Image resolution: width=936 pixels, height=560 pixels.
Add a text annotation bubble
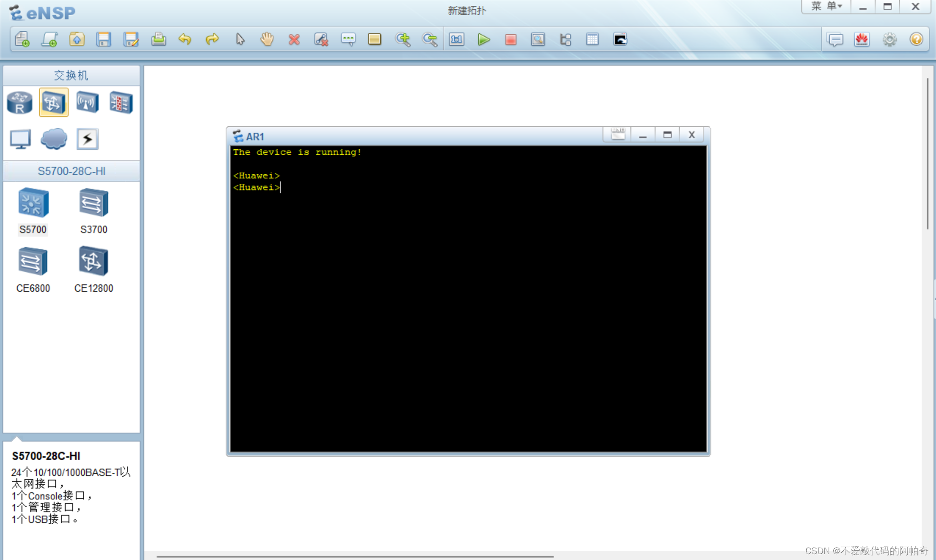(x=348, y=39)
